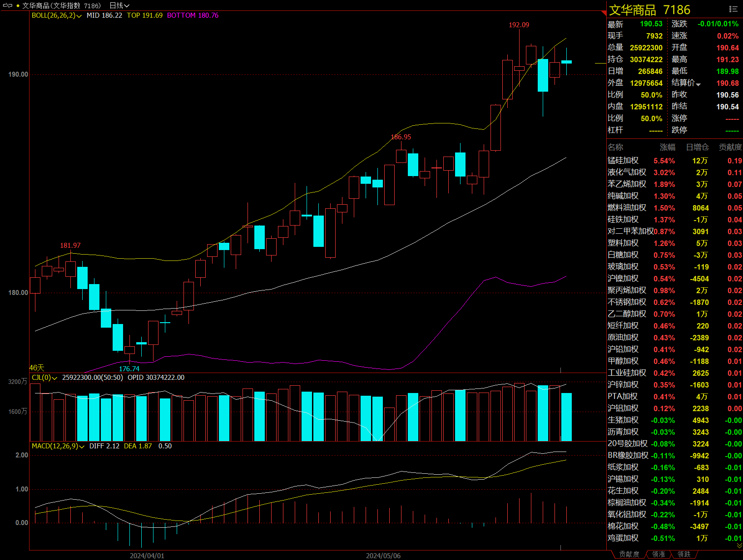Sort by the 名称 column header
The image size is (743, 560).
coord(615,147)
